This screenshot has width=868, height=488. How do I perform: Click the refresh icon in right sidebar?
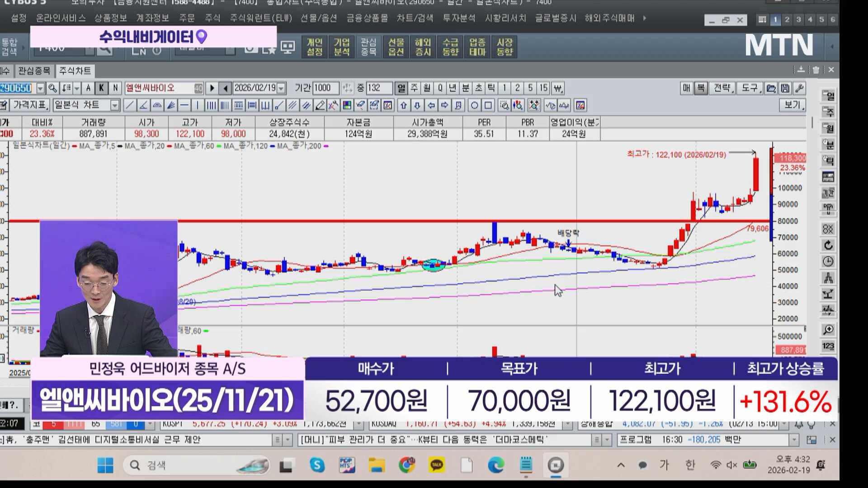828,245
